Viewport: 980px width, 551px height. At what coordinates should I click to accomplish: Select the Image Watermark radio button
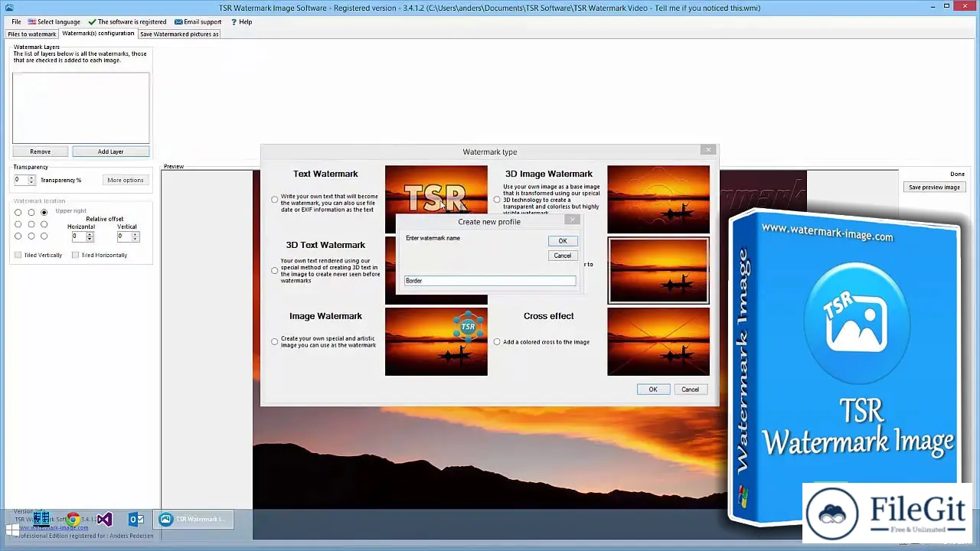tap(275, 341)
